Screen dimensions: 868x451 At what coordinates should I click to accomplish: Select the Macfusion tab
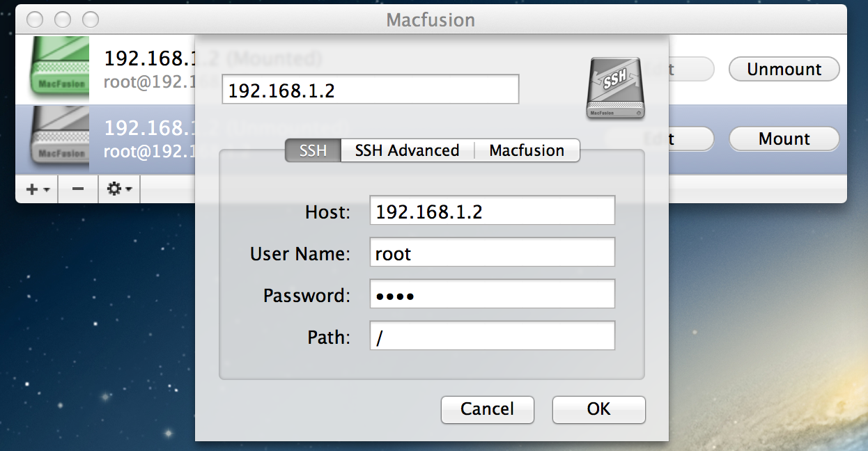[527, 150]
